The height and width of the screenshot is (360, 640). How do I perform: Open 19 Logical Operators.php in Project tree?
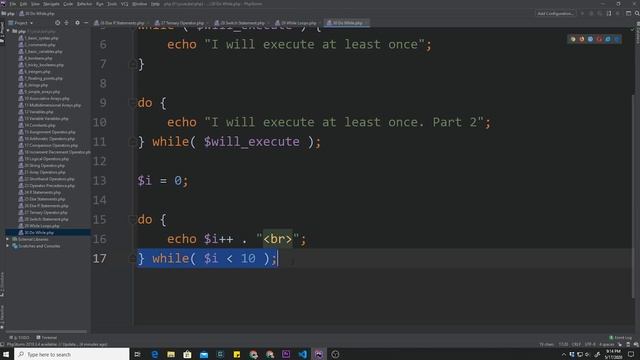pos(44,159)
